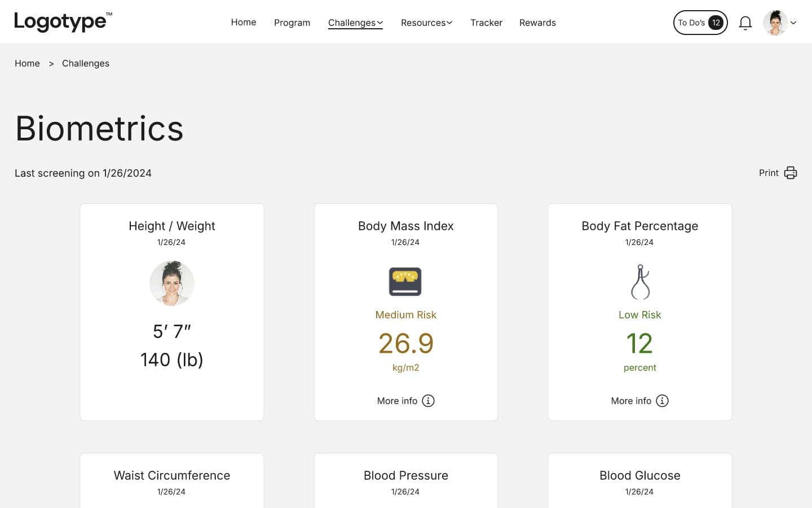Viewport: 812px width, 508px height.
Task: Open the profile menu chevron
Action: 793,23
